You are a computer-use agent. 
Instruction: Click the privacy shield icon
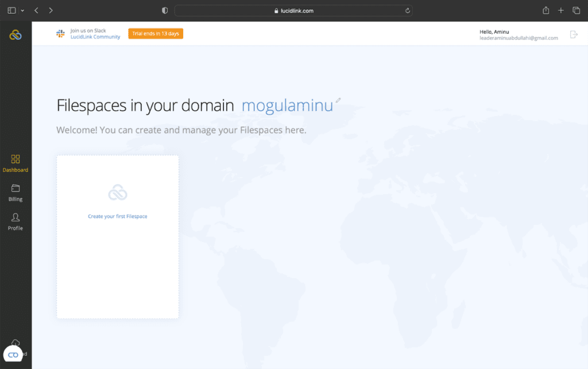click(x=165, y=10)
